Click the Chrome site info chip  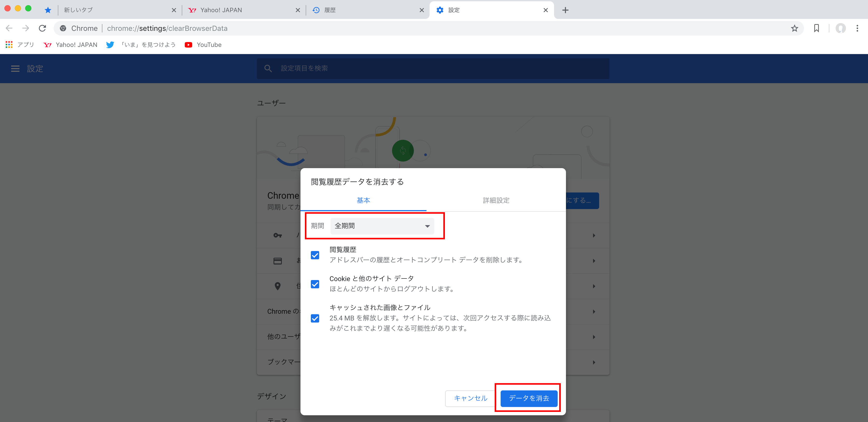click(79, 28)
